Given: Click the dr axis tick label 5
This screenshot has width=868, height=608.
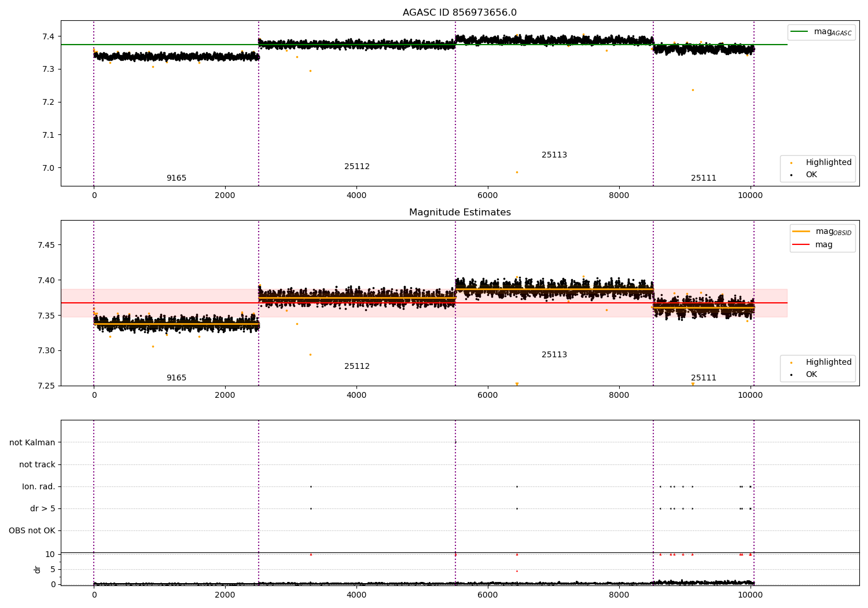Looking at the screenshot, I should [x=53, y=570].
